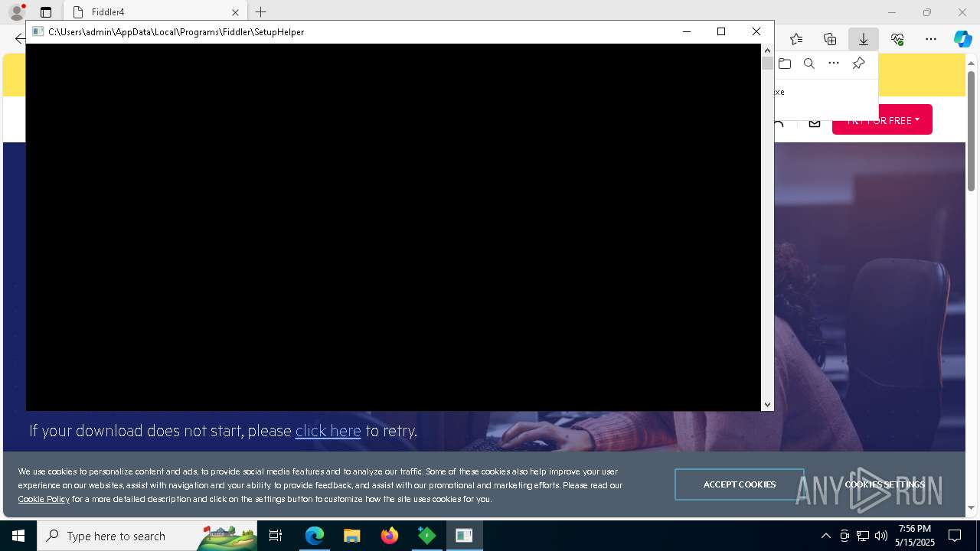This screenshot has height=551, width=980.
Task: Open the network status tray icon
Action: [x=863, y=536]
